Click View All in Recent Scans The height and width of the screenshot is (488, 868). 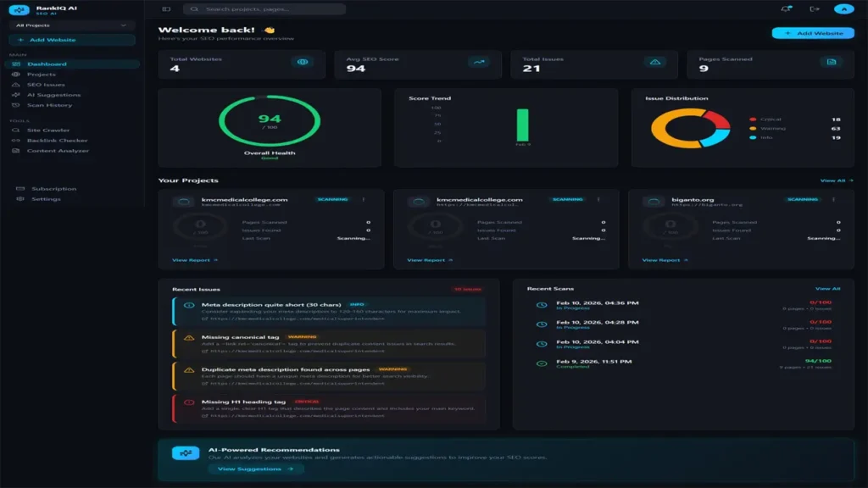[827, 288]
